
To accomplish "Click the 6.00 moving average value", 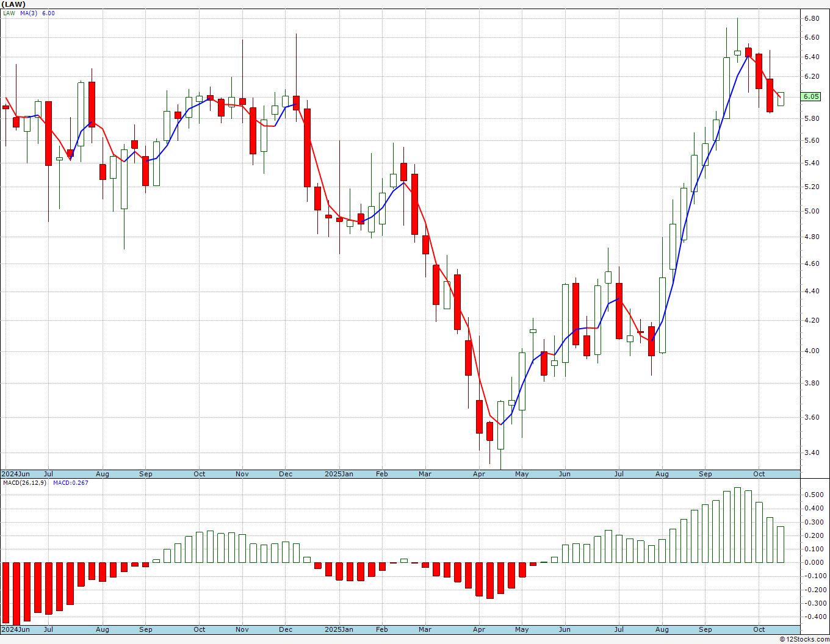I will tap(48, 13).
